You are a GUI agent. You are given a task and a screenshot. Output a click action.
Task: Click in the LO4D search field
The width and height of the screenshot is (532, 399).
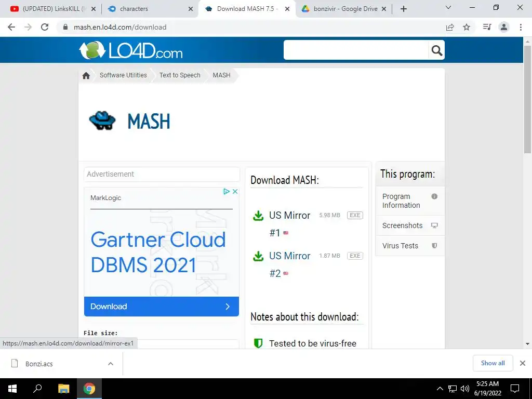[356, 50]
